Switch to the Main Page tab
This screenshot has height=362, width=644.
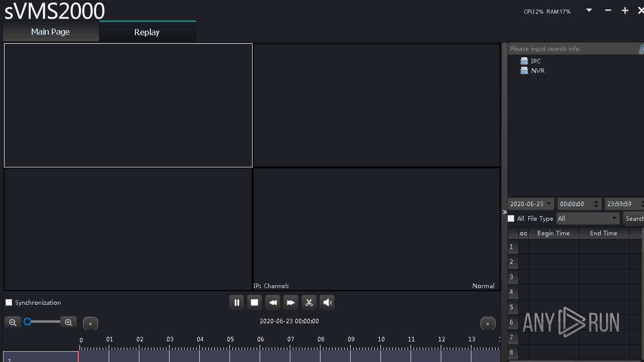50,32
